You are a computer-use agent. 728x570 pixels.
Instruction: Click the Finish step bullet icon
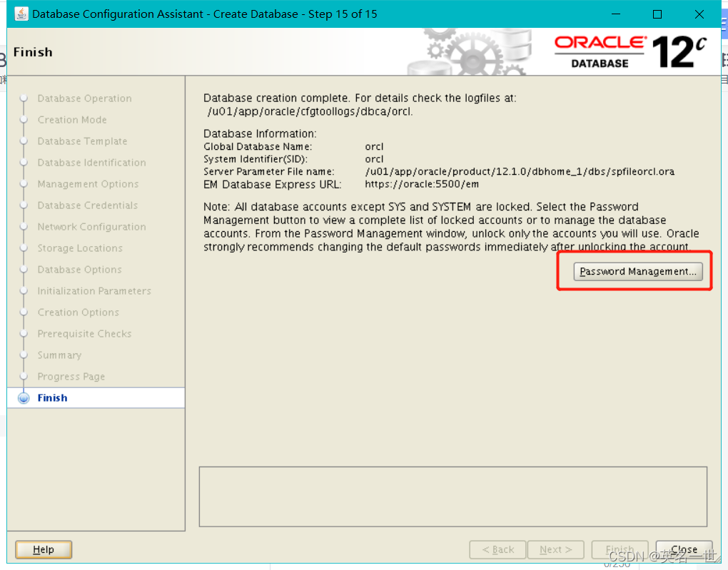24,398
